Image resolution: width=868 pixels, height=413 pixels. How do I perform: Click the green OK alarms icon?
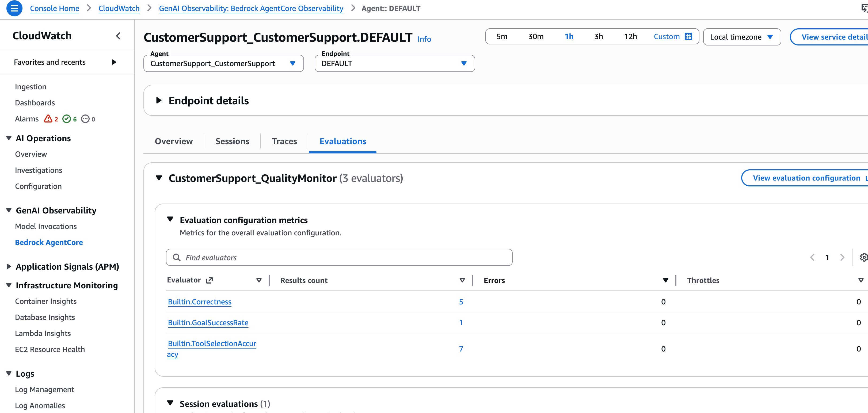tap(67, 118)
